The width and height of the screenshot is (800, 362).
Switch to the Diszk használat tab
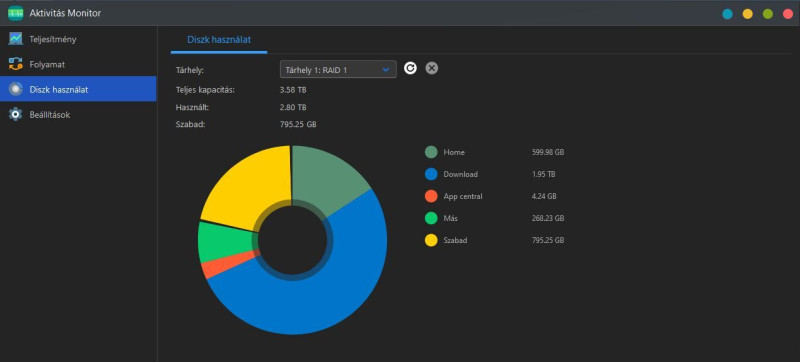coord(219,39)
